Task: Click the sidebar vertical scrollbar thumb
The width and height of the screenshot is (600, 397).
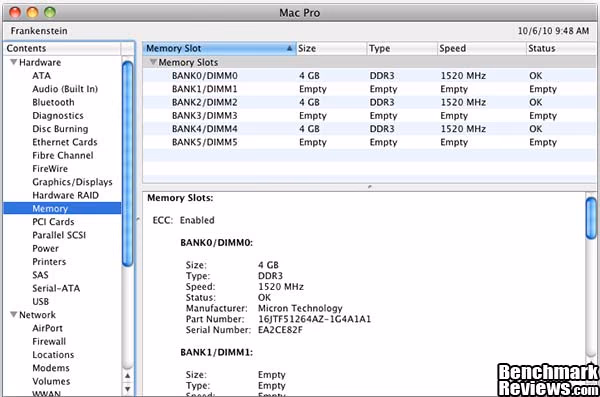Action: [x=127, y=163]
